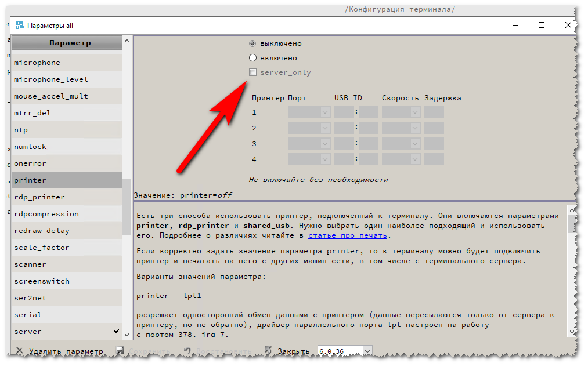Select the scanner parameter in the list
Viewport: 588px width, 367px height.
click(30, 264)
